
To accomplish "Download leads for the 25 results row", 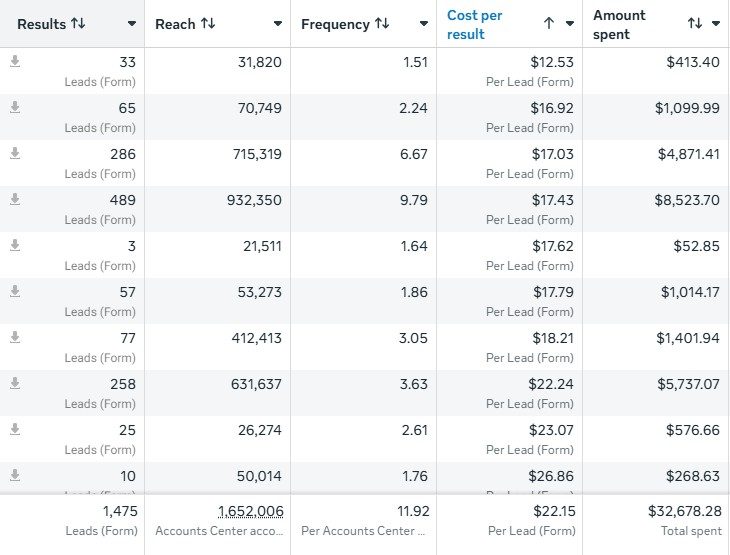I will coord(15,429).
